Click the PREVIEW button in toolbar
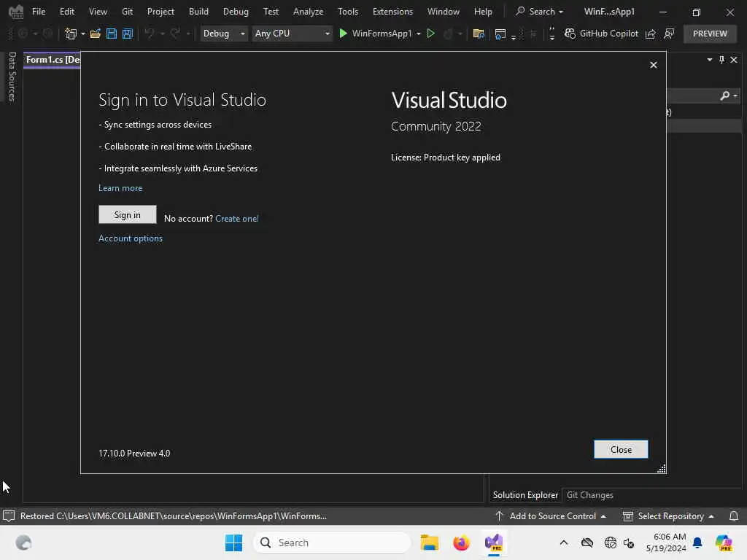This screenshot has height=560, width=747. click(710, 34)
